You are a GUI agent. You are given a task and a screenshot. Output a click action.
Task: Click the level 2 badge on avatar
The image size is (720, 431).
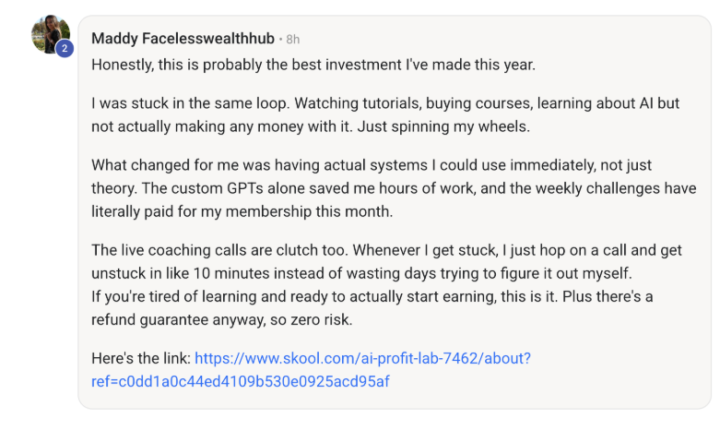pos(64,48)
